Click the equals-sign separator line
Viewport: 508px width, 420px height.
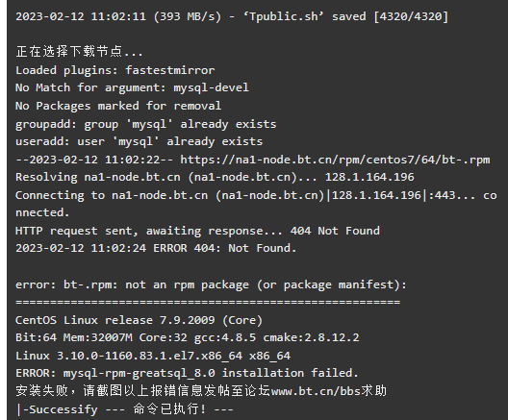[x=208, y=302]
